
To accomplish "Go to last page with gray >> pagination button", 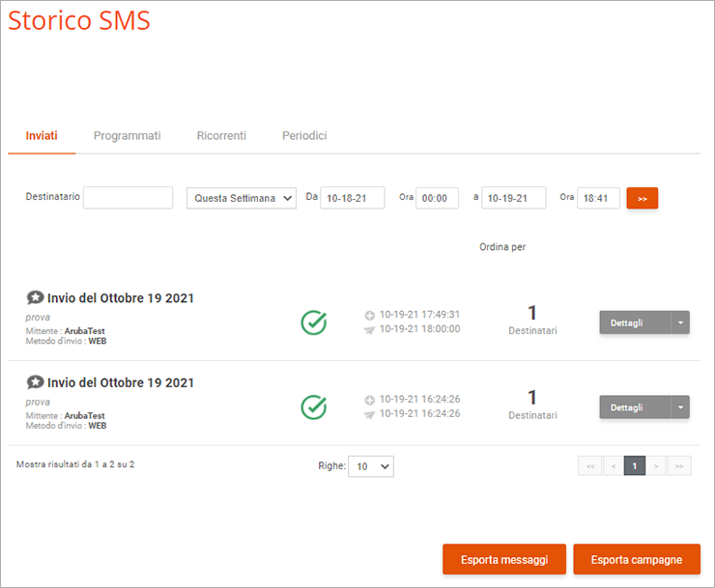I will click(x=679, y=465).
